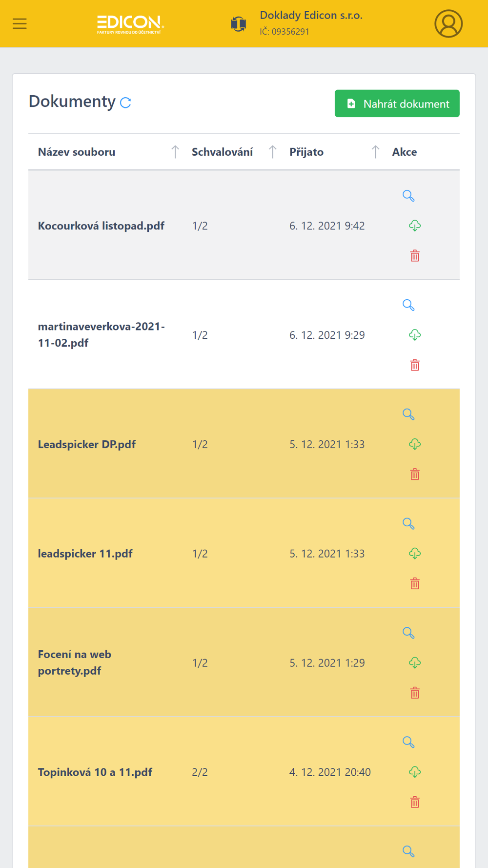This screenshot has height=868, width=488.
Task: Preview Kocourková listopad.pdf with magnifier
Action: coord(408,196)
